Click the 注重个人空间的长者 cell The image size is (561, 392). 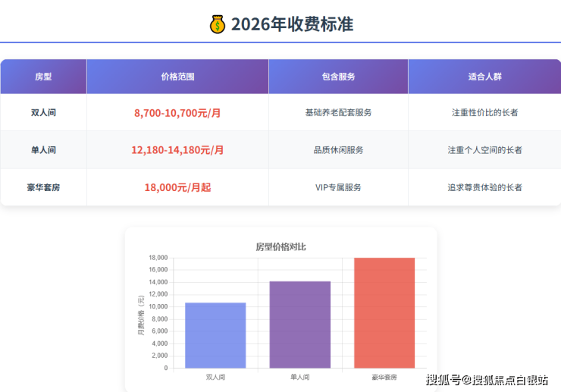point(484,150)
